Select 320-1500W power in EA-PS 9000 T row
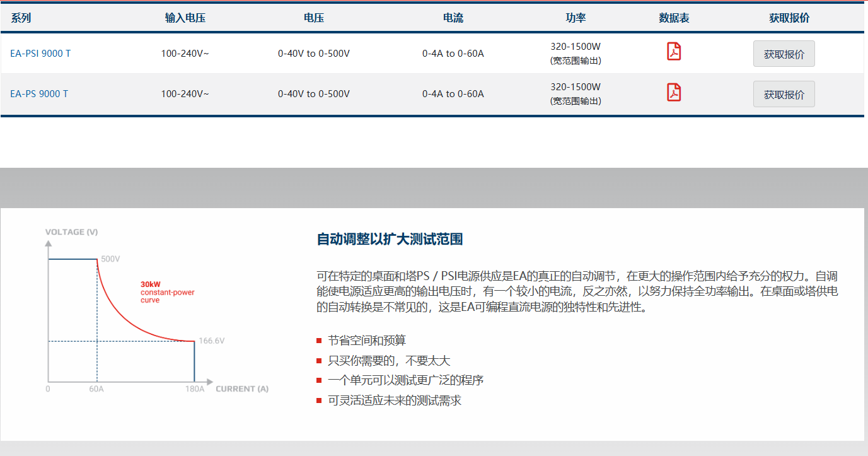The width and height of the screenshot is (868, 456). pos(576,87)
